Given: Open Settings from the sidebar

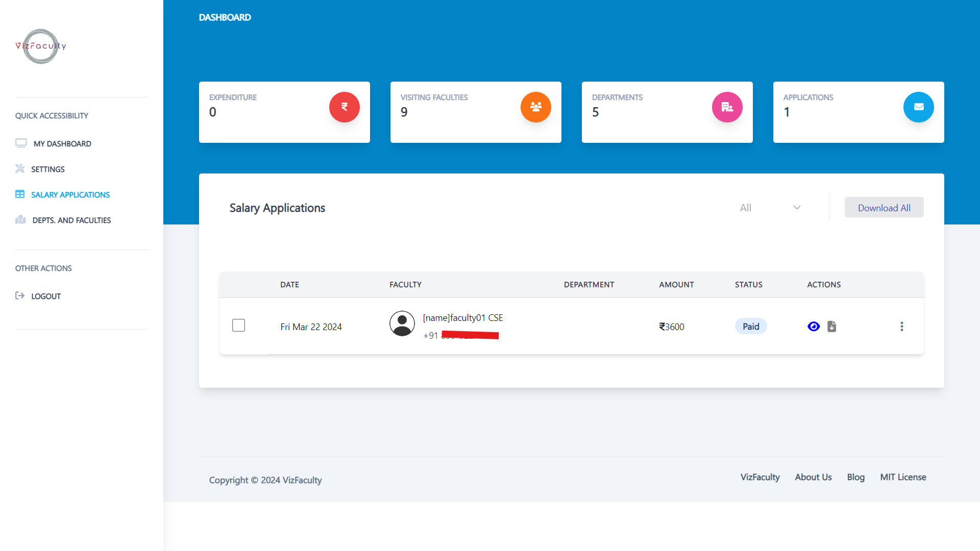Looking at the screenshot, I should [x=47, y=169].
